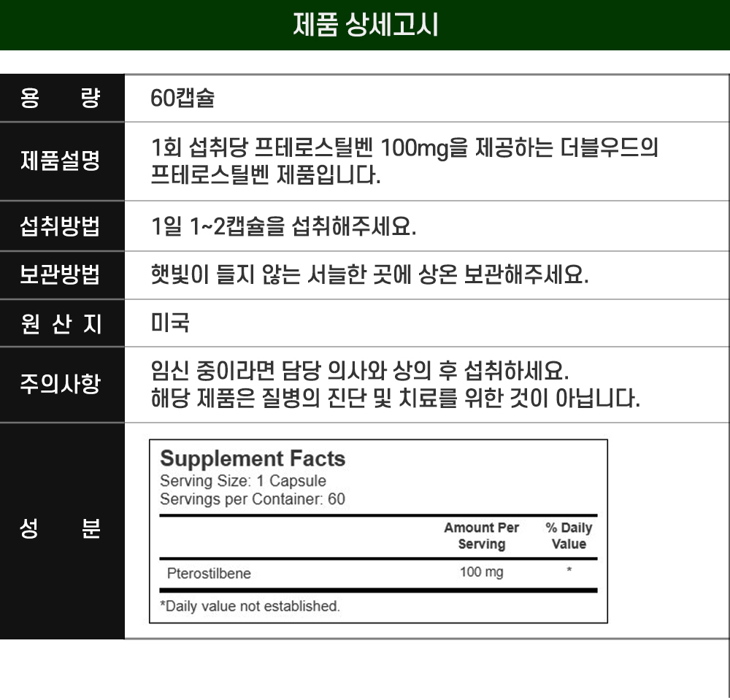Select the 60캡슐 capacity value

(182, 99)
